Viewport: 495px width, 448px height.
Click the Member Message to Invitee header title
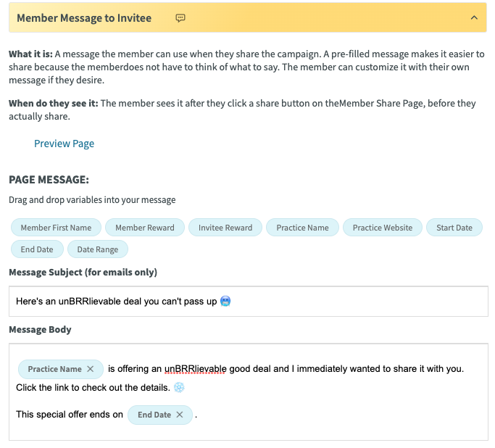(84, 18)
